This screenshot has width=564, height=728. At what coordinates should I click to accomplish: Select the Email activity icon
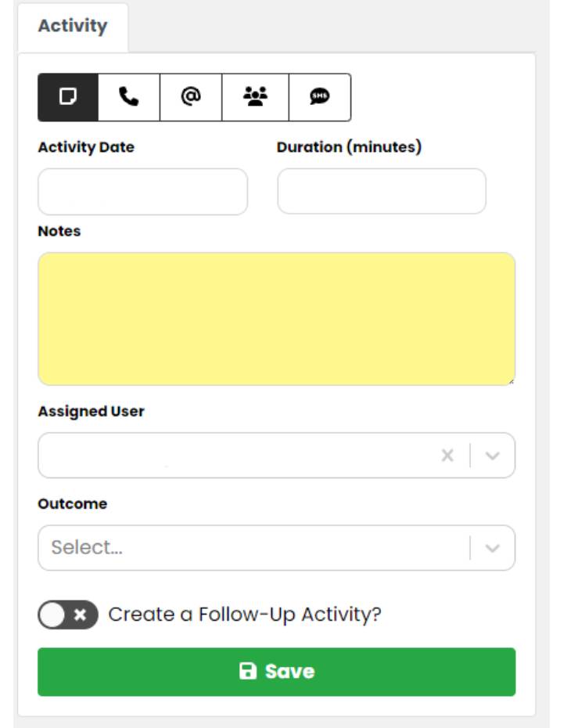191,97
